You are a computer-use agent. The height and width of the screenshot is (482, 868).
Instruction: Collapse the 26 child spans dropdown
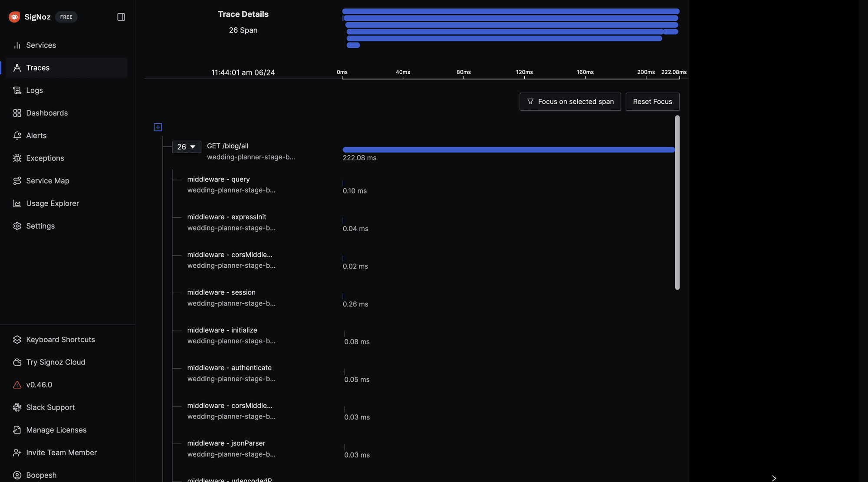click(x=187, y=147)
